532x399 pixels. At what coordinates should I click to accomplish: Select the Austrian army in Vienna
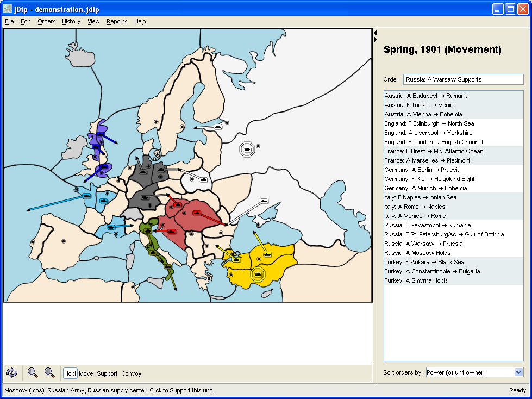pyautogui.click(x=178, y=204)
